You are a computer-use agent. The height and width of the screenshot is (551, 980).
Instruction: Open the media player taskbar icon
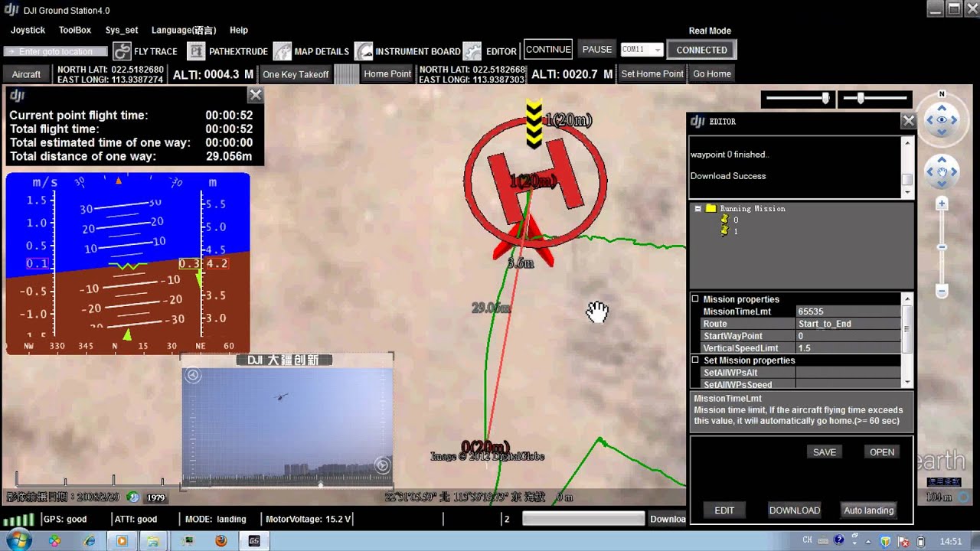(x=121, y=541)
